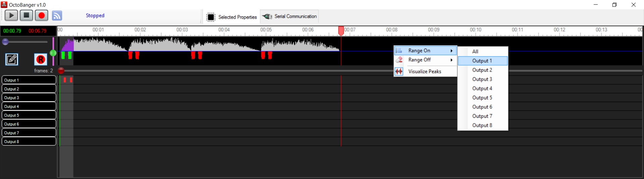Open Selected Properties
The height and width of the screenshot is (179, 644).
(231, 17)
